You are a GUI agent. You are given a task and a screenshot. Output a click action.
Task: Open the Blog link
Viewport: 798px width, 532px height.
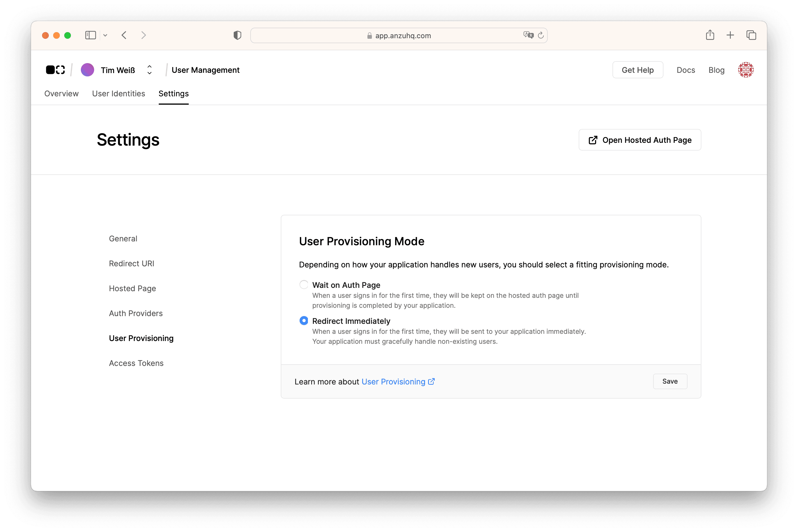(x=716, y=70)
